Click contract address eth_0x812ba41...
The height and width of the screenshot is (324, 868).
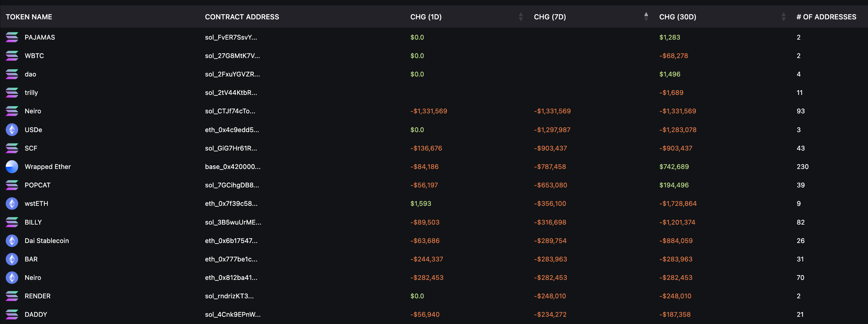tap(231, 278)
